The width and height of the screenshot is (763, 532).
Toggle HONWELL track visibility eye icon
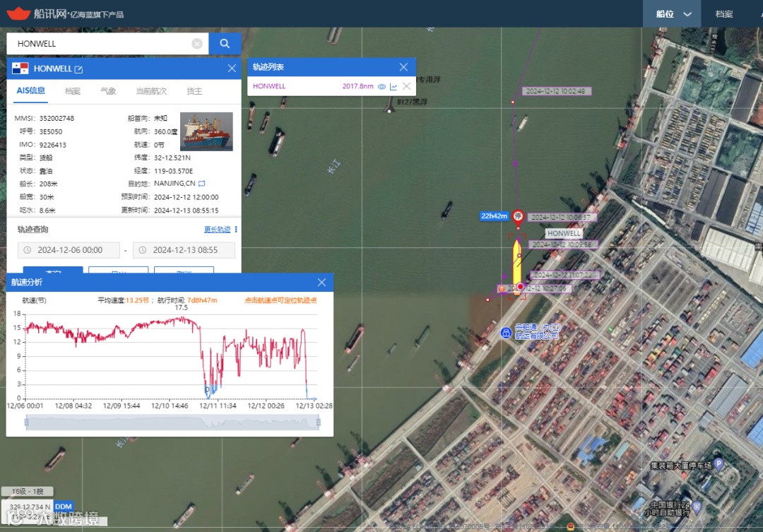[x=382, y=87]
